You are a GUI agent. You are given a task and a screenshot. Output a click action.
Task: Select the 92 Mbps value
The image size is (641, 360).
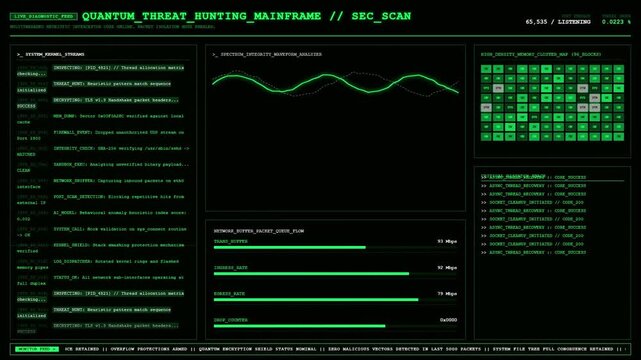[447, 268]
